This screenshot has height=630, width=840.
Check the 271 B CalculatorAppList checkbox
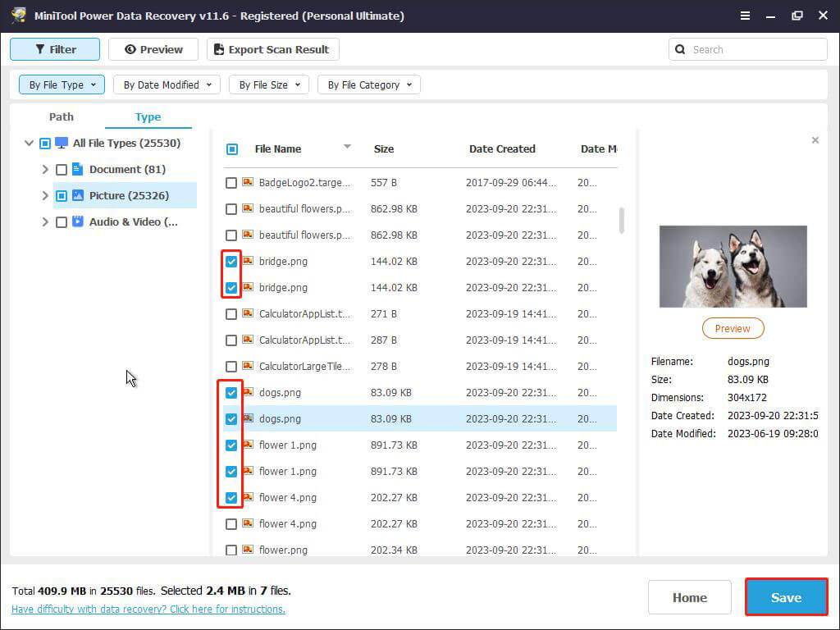pyautogui.click(x=231, y=314)
